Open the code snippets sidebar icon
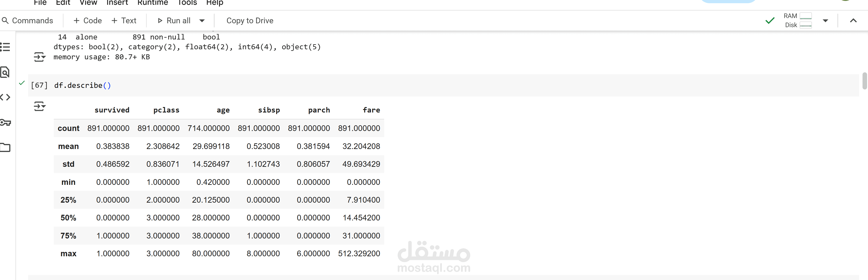This screenshot has height=280, width=868. 5,97
